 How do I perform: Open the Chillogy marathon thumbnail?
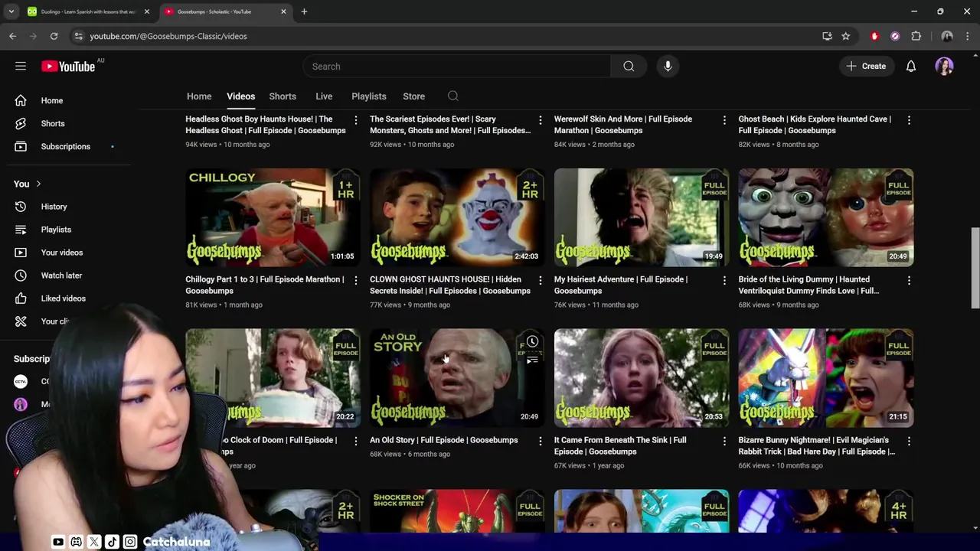point(273,217)
